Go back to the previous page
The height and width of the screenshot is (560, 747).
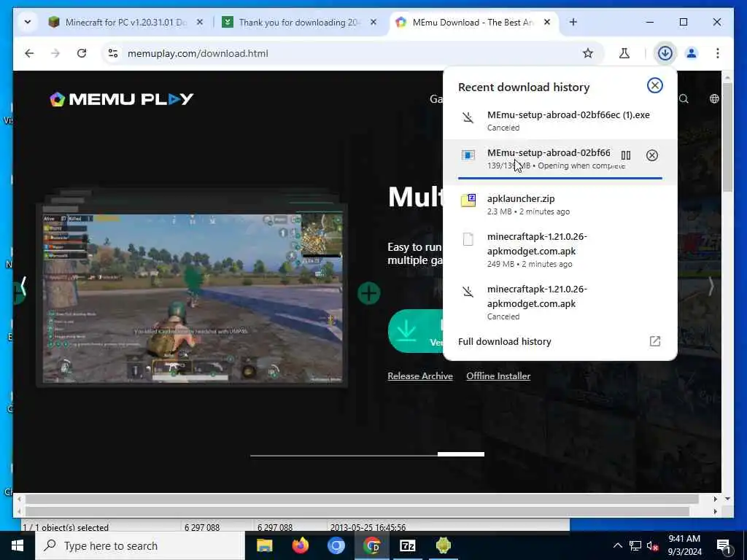pyautogui.click(x=29, y=53)
